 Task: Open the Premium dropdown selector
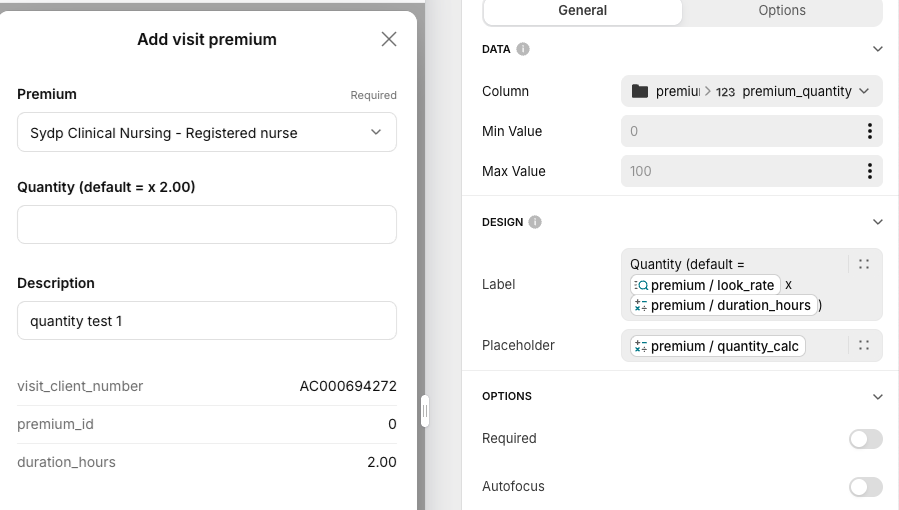pyautogui.click(x=207, y=132)
